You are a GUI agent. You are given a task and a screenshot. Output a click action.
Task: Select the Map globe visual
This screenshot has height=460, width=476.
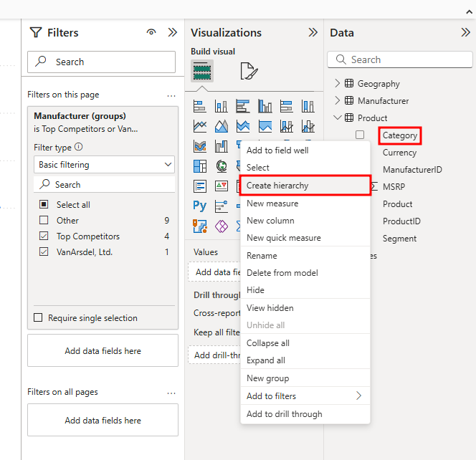point(222,166)
